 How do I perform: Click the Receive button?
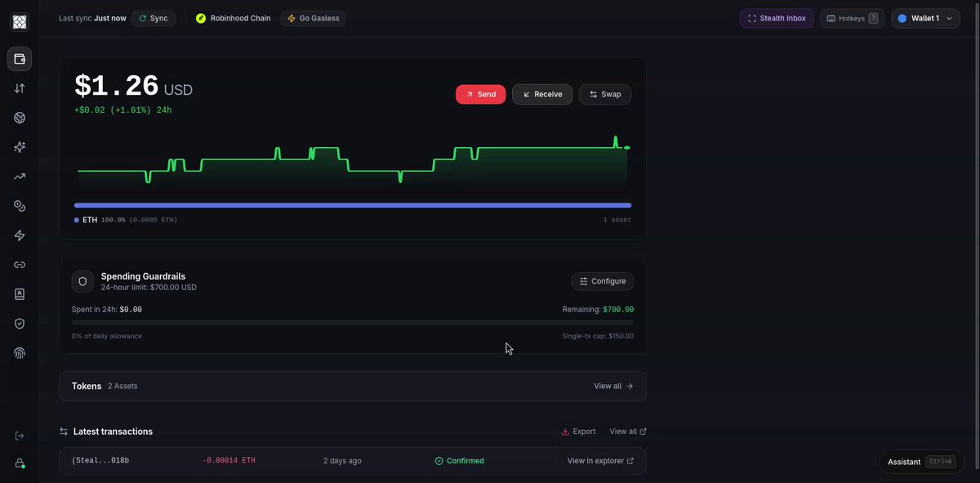point(542,95)
